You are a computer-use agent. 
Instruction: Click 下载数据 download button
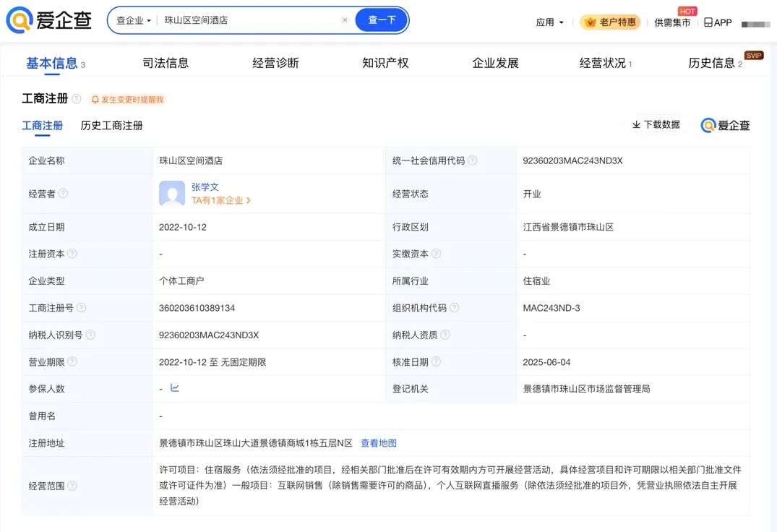coord(656,125)
